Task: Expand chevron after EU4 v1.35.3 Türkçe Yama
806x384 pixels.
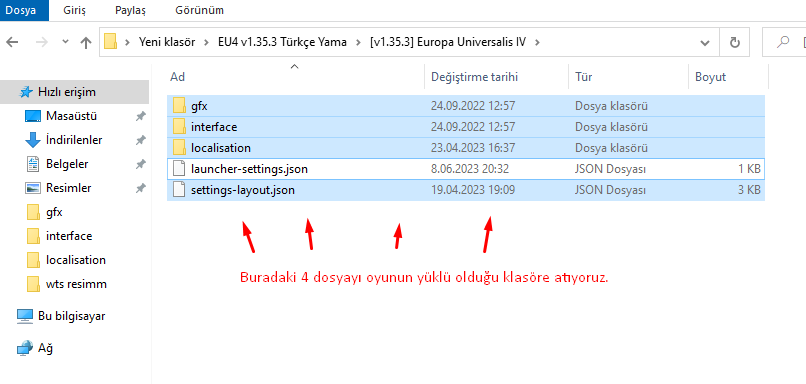Action: (x=358, y=42)
